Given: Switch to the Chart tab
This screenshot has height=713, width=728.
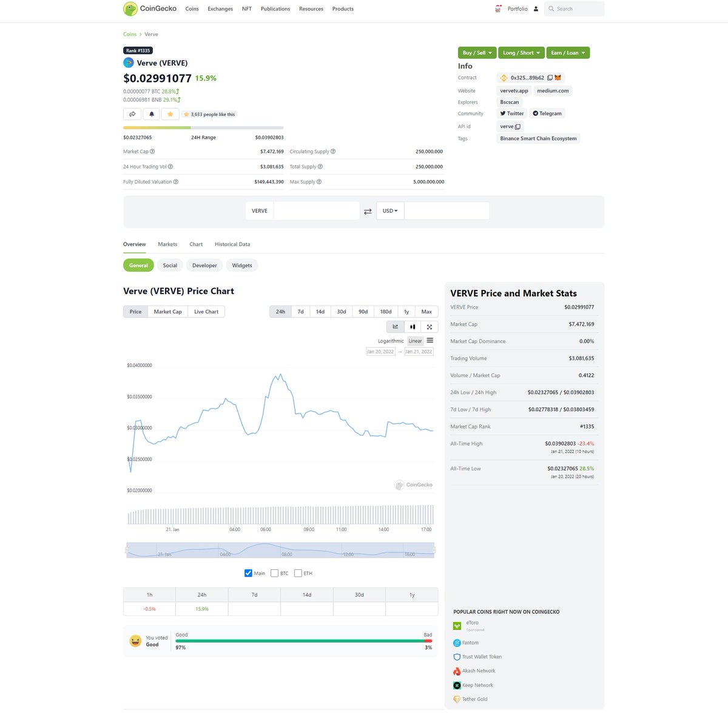Looking at the screenshot, I should [196, 244].
